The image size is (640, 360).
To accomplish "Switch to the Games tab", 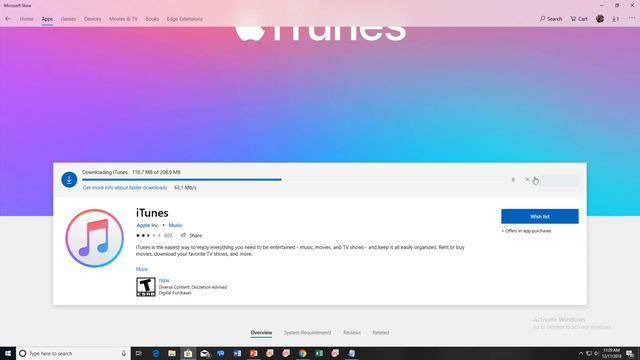I will 68,19.
